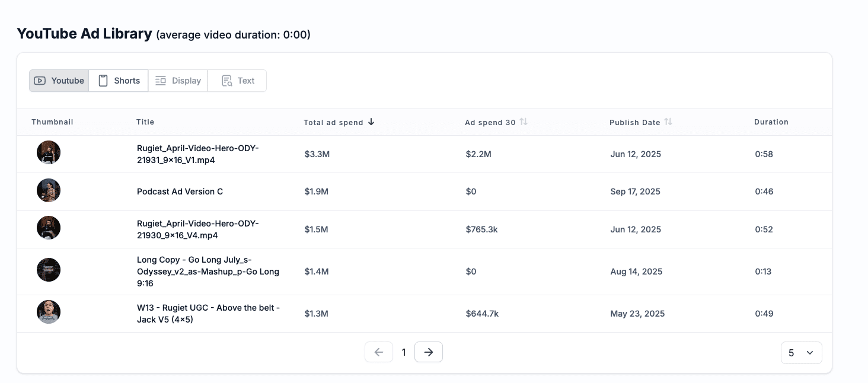Click thumbnail of the $3.3M spend ad
Screen dimensions: 868x383
(x=49, y=152)
